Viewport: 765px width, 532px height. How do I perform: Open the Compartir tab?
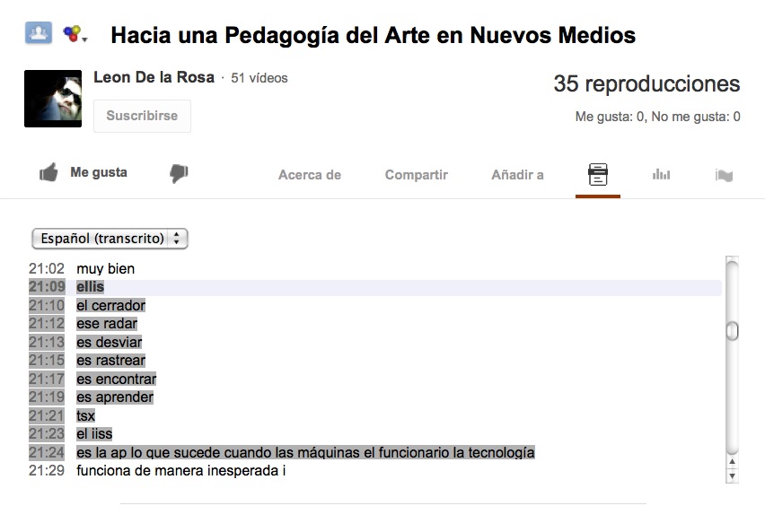click(x=416, y=175)
